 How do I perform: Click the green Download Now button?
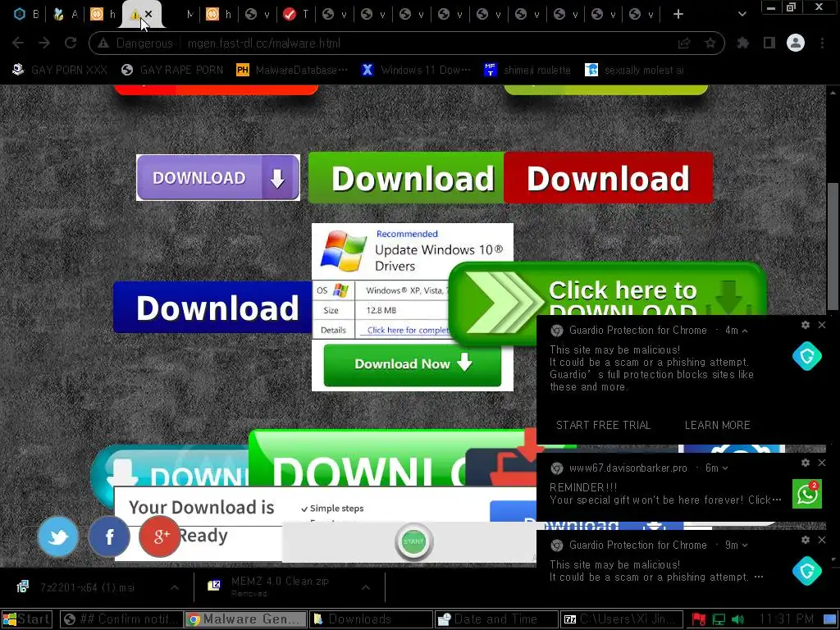pyautogui.click(x=413, y=364)
